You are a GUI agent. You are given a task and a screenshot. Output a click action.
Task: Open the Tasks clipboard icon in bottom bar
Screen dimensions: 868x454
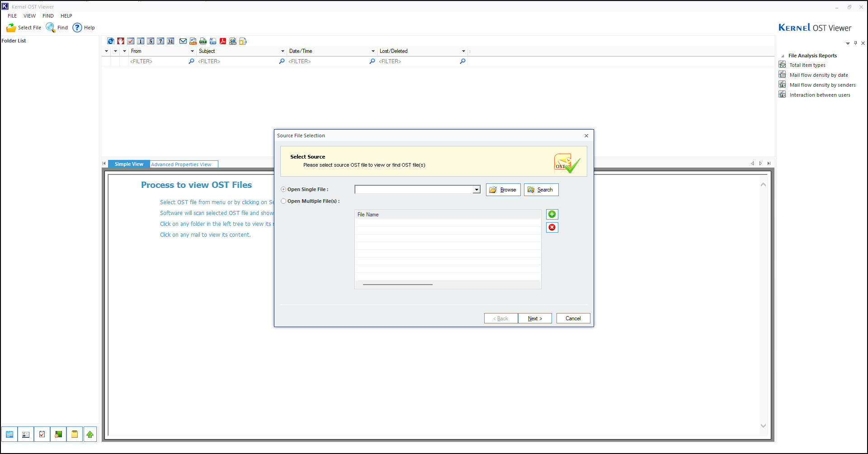pos(42,434)
